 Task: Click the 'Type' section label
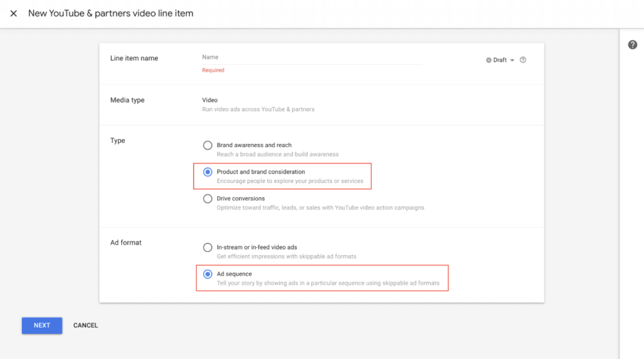click(118, 141)
